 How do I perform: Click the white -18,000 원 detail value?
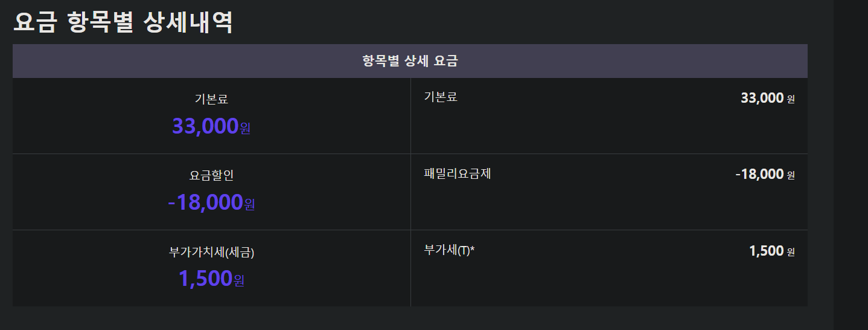pyautogui.click(x=765, y=175)
